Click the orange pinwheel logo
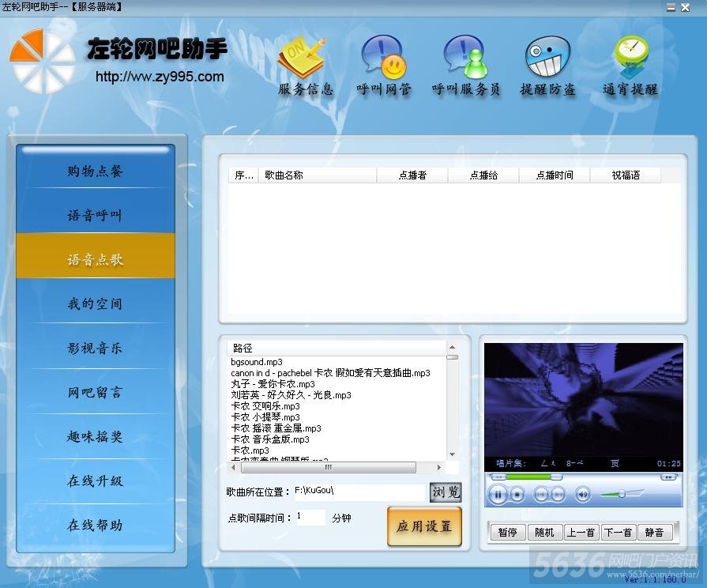Screen dimensions: 707x588 click(x=43, y=62)
